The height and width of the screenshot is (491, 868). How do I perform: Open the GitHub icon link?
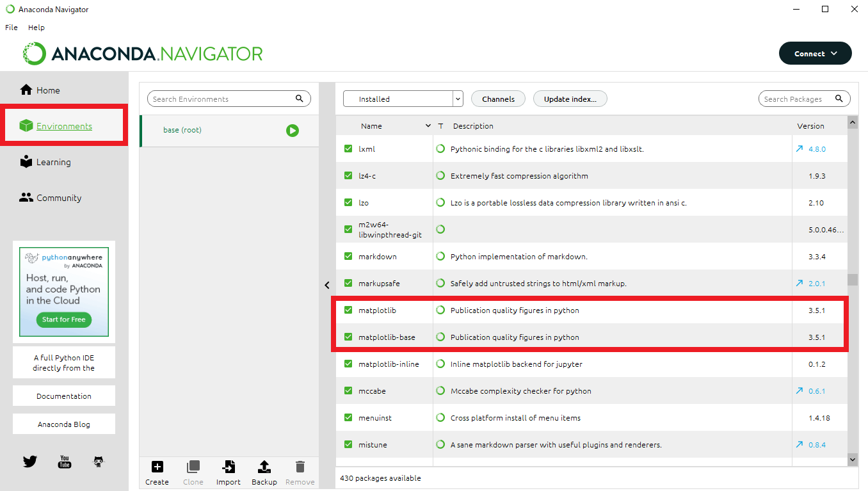tap(99, 462)
